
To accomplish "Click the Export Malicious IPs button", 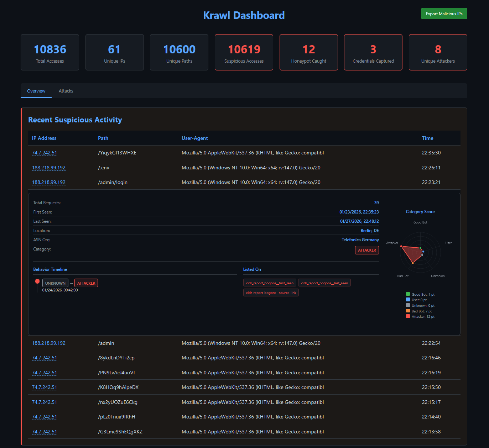I will [x=444, y=13].
